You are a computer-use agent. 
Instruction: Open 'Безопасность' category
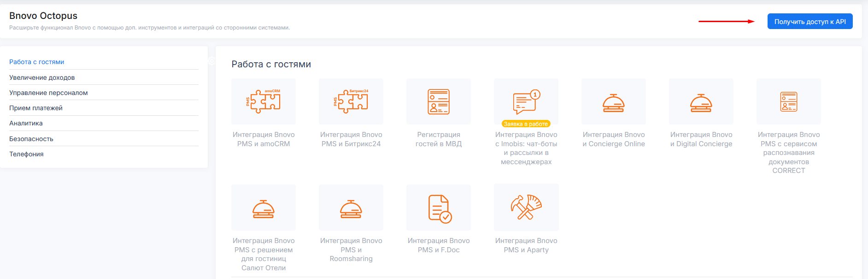pos(31,139)
